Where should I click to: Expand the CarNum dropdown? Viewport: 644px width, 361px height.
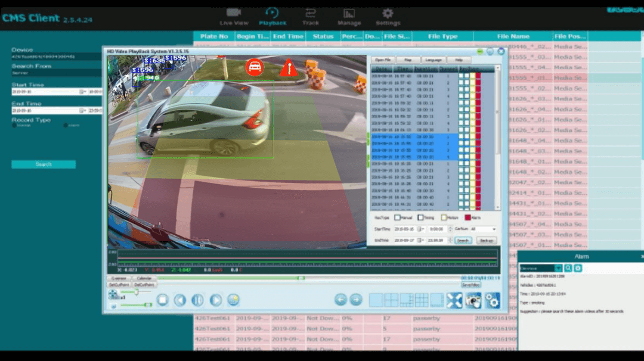pos(494,229)
